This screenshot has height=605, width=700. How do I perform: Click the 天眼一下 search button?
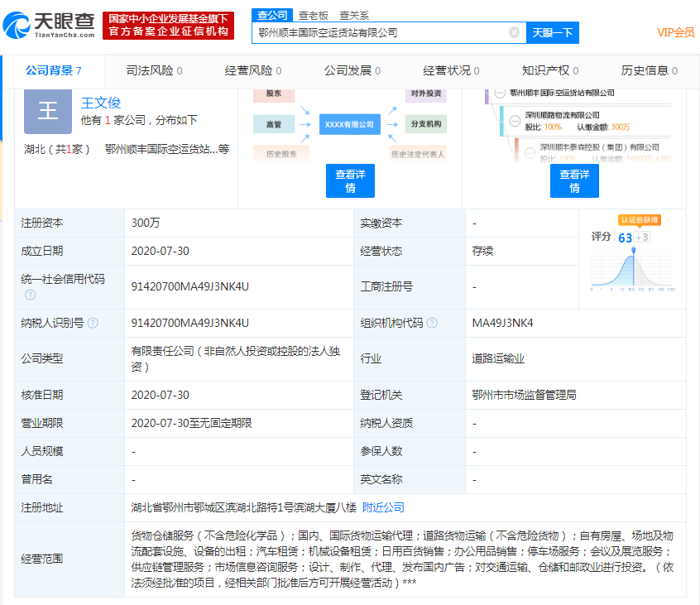(x=553, y=32)
